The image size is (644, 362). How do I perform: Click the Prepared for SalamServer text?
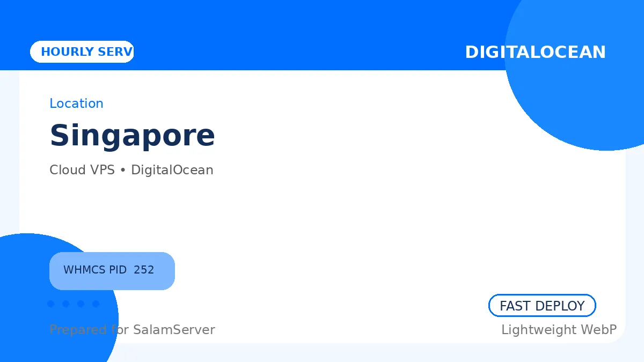[x=132, y=330]
